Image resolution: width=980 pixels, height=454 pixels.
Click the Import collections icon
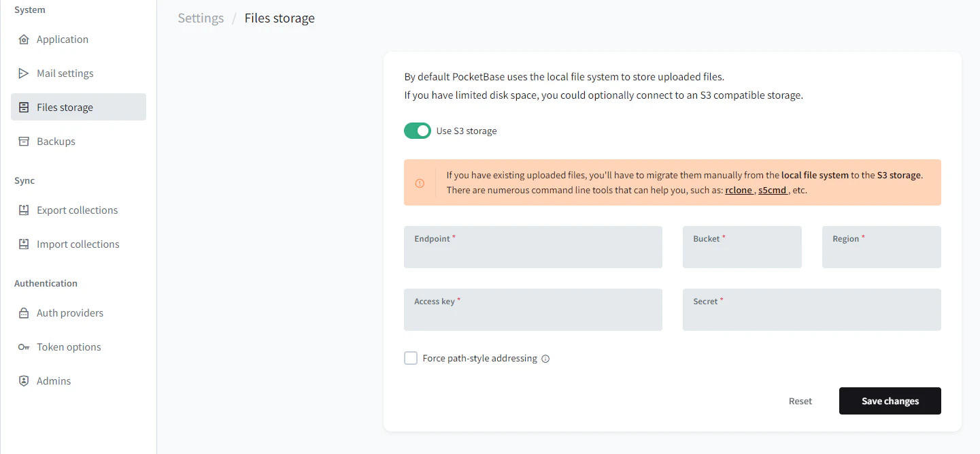[24, 244]
